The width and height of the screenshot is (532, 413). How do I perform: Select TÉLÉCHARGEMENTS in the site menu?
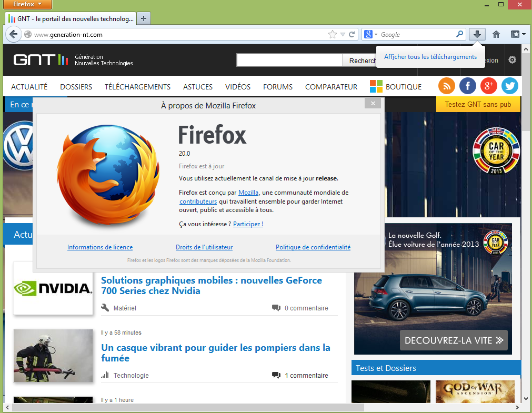(x=137, y=87)
